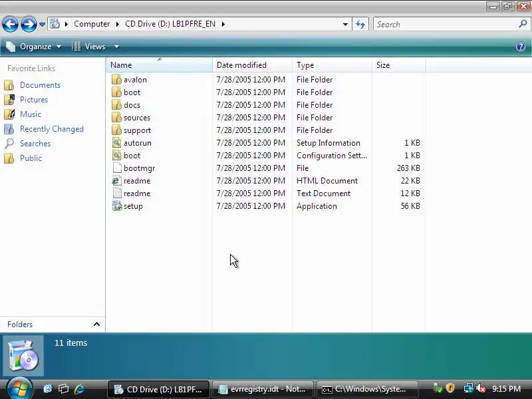Click the Music folder icon in sidebar

click(x=9, y=114)
